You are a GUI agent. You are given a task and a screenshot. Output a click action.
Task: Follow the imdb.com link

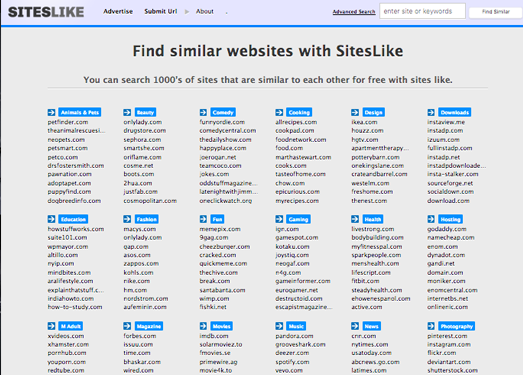pos(214,336)
